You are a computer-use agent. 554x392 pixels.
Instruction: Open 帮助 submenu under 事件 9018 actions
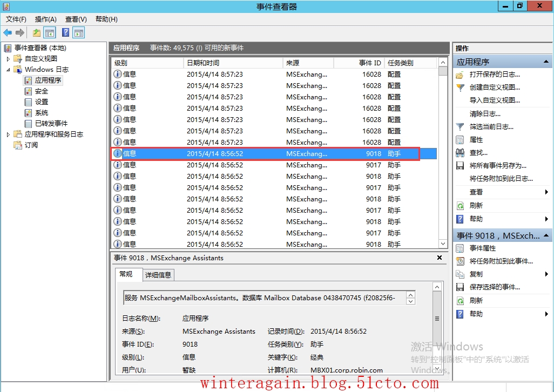(x=546, y=314)
